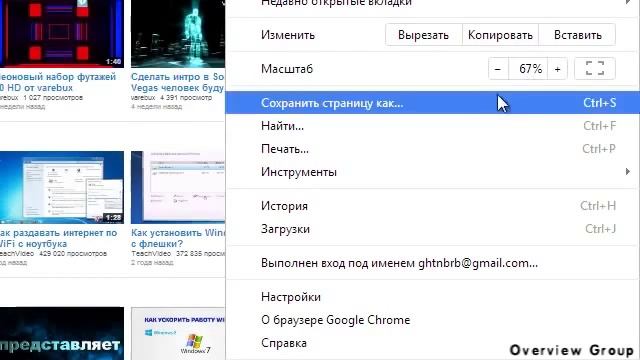
Task: Open 'Справка' menu item
Action: click(x=433, y=343)
